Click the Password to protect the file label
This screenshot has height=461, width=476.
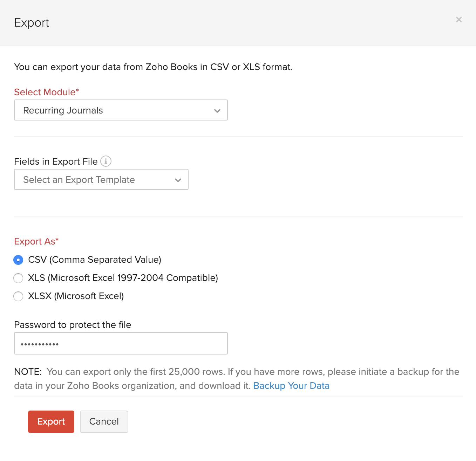(x=72, y=324)
